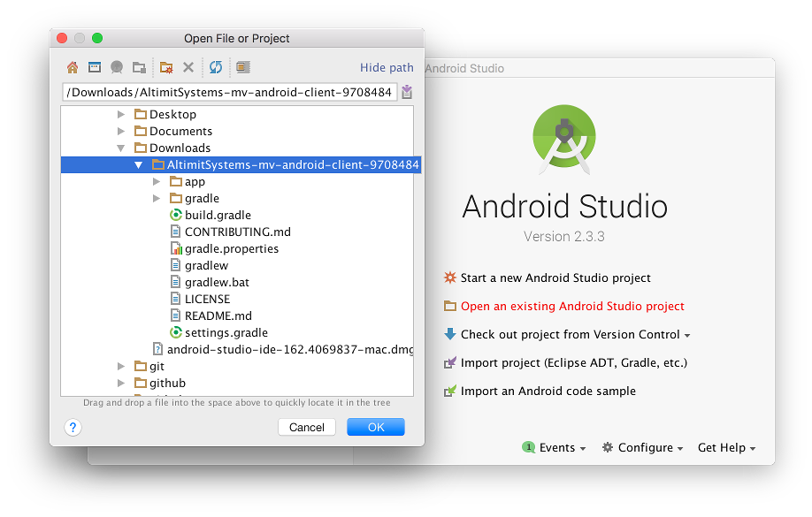The width and height of the screenshot is (812, 517).
Task: Click Start new project starburst icon
Action: pos(450,278)
